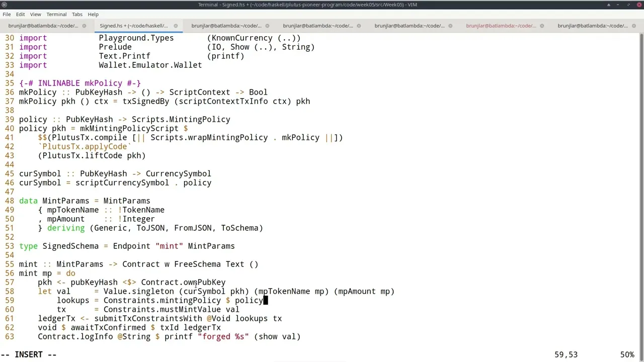Expand the Tabs menu
The height and width of the screenshot is (362, 644).
[x=77, y=14]
